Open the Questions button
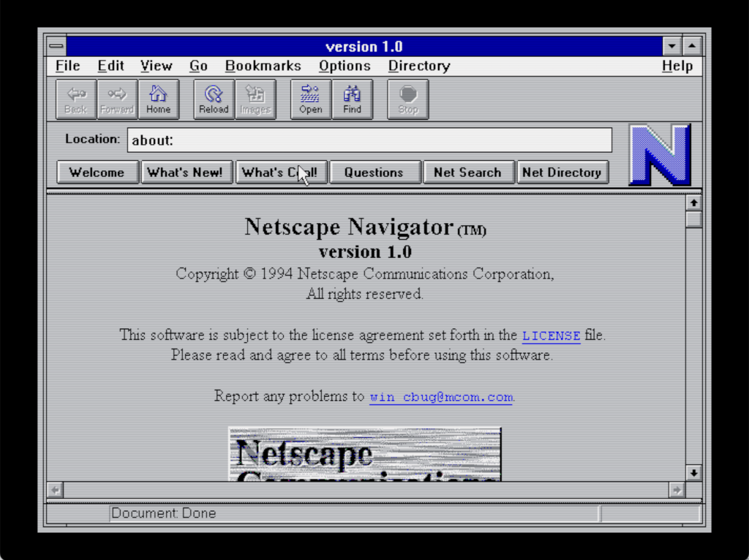This screenshot has width=749, height=560. pos(374,173)
